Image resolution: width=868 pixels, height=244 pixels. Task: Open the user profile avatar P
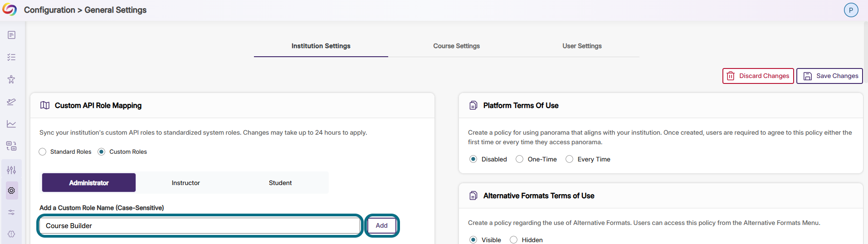[x=851, y=10]
